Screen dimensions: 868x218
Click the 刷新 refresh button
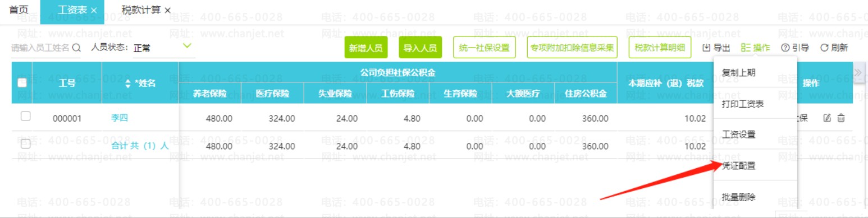point(834,48)
